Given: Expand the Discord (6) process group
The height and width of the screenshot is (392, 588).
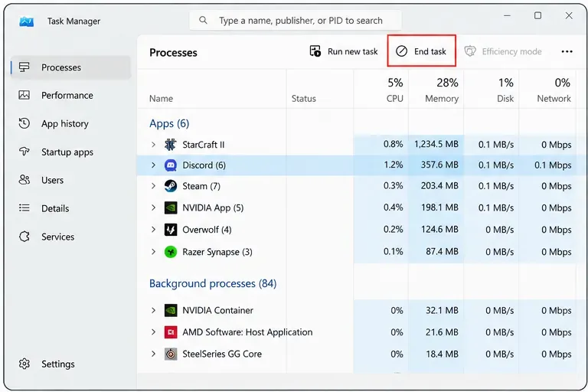Looking at the screenshot, I should [x=153, y=165].
